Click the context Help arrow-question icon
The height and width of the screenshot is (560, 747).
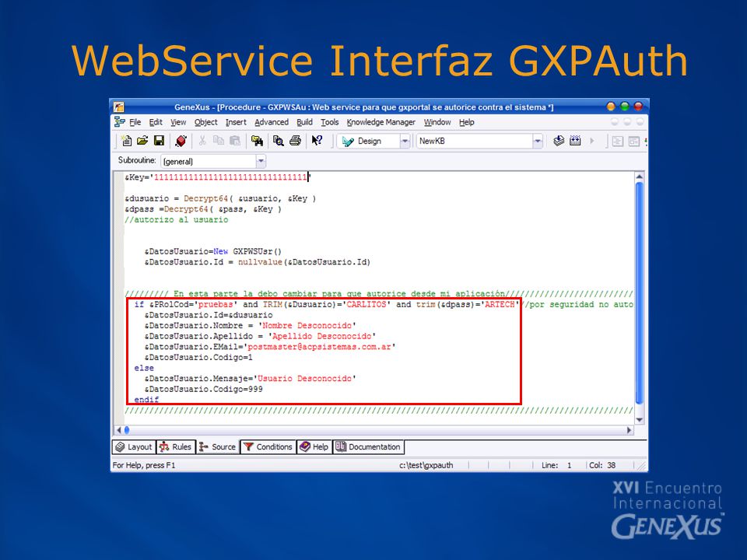point(317,141)
